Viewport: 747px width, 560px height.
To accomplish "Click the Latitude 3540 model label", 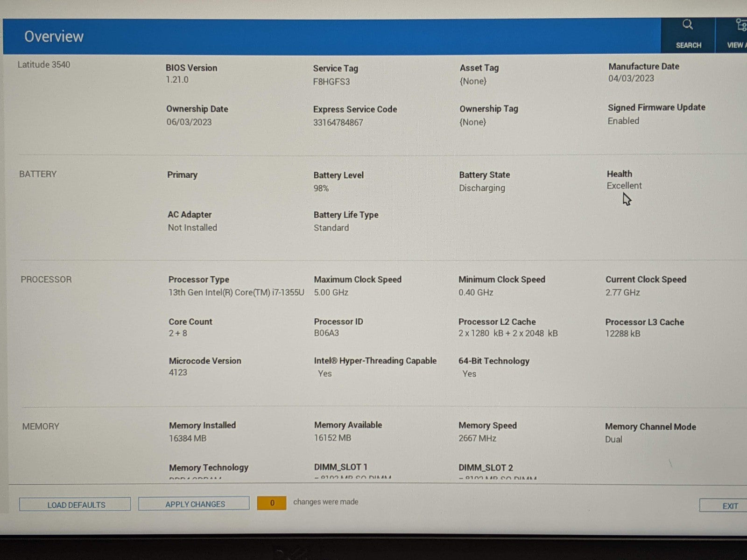I will (x=44, y=65).
